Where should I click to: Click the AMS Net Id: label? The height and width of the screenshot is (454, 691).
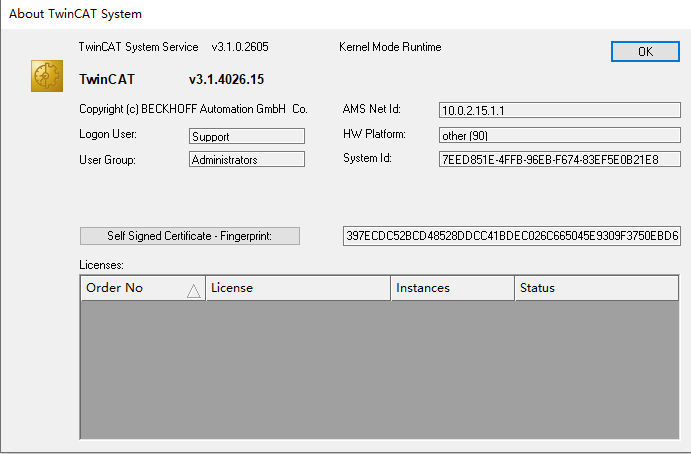372,109
